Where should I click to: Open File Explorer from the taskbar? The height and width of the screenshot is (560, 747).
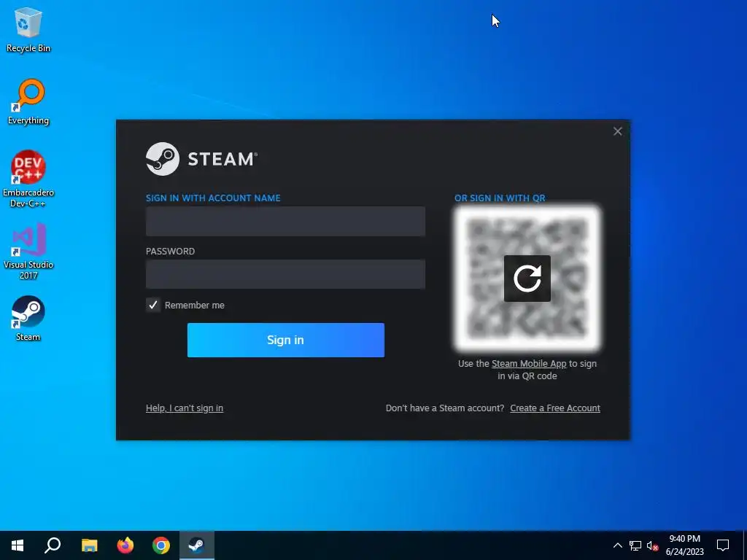(89, 545)
